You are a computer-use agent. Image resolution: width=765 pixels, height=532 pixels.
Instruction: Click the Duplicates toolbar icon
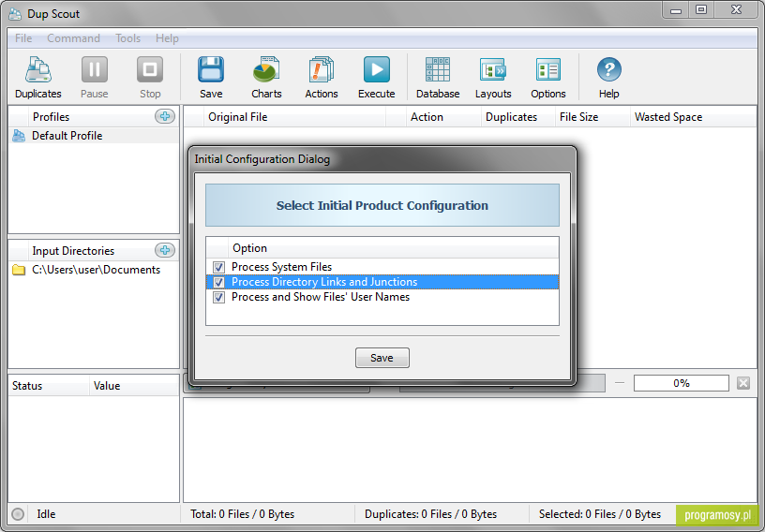click(38, 69)
